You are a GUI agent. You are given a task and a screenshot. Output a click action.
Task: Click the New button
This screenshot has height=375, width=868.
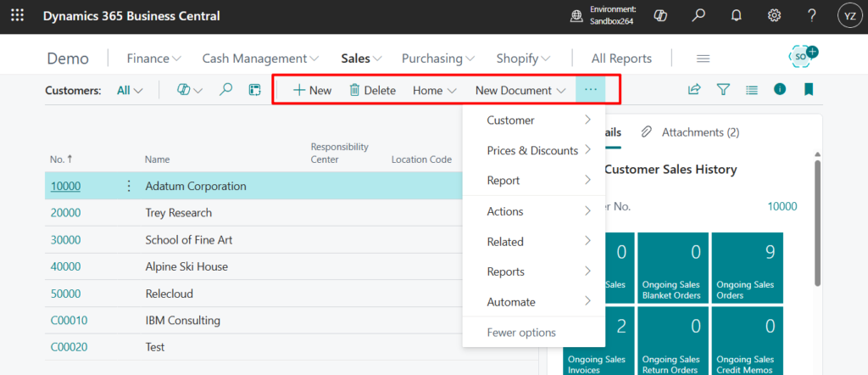[x=312, y=90]
